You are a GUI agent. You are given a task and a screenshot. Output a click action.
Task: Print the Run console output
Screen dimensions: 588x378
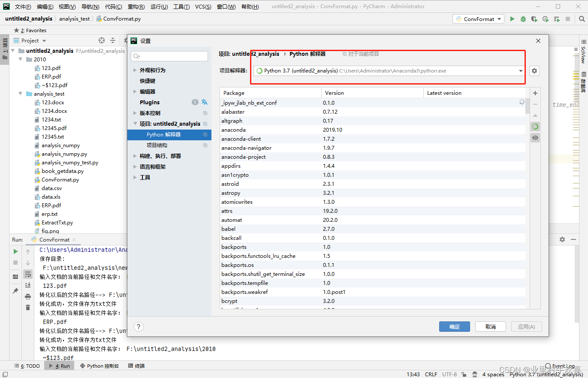(x=28, y=296)
